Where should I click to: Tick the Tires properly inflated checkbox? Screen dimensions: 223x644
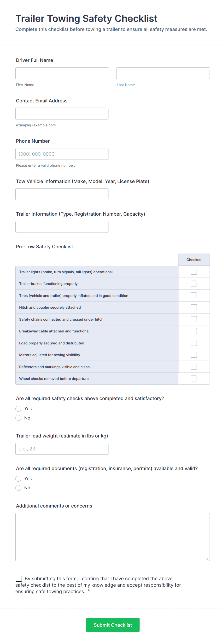(x=194, y=295)
